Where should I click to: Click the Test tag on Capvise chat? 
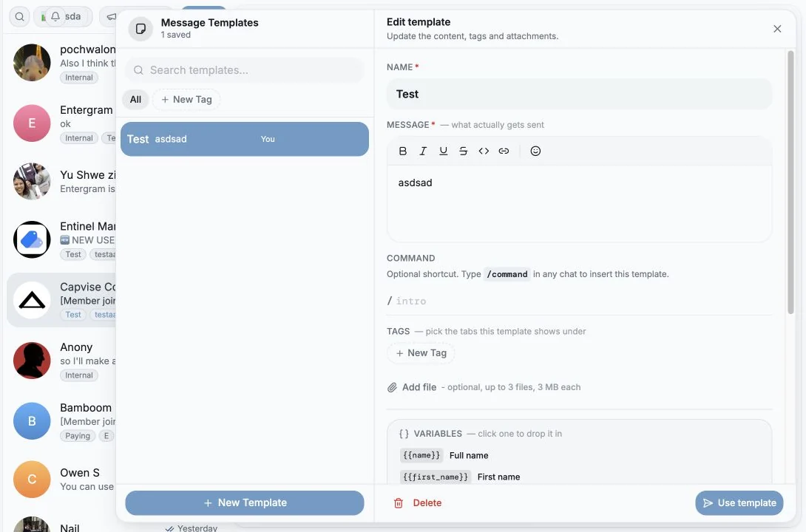coord(73,315)
